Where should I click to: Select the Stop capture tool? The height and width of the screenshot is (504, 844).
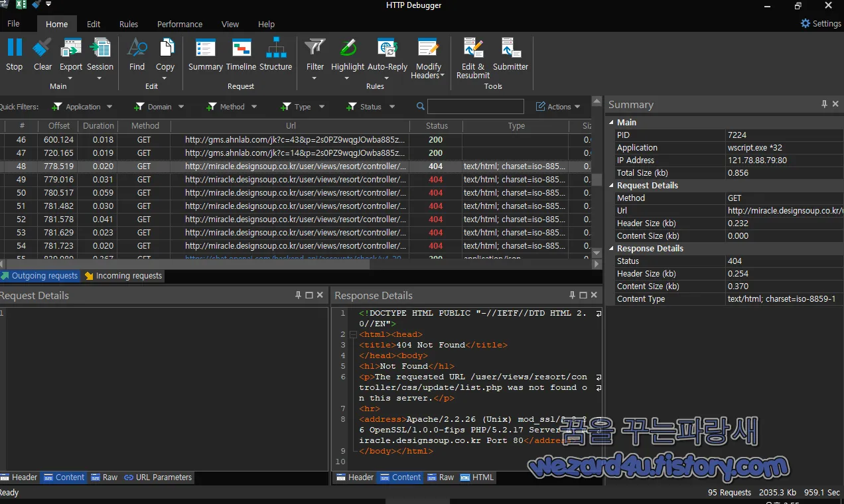(x=14, y=53)
